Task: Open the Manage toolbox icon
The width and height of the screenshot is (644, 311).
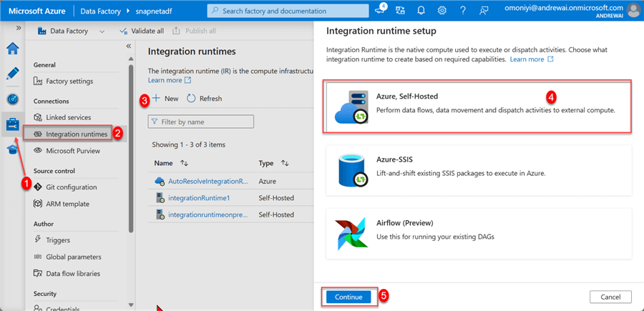Action: (x=13, y=124)
